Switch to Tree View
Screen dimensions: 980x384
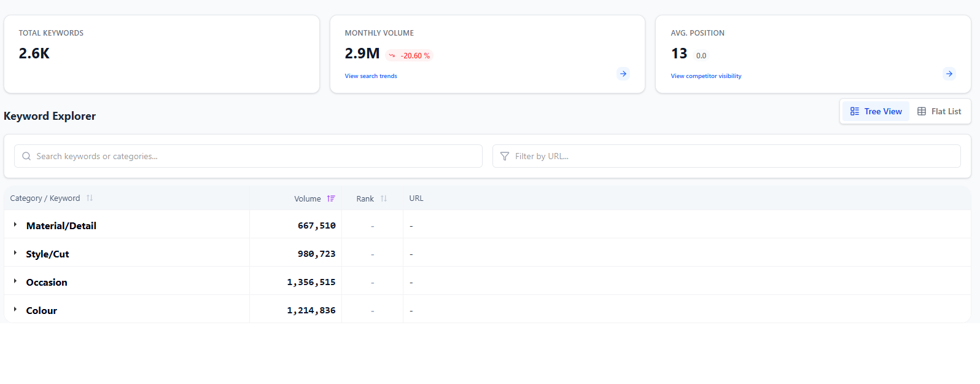(876, 111)
